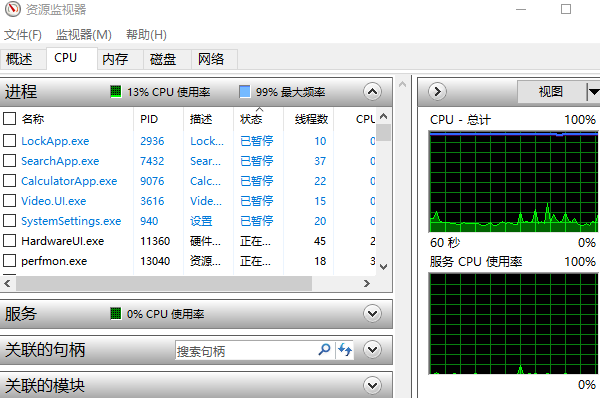This screenshot has height=398, width=600.
Task: Open the 帮助(H) menu
Action: (146, 35)
